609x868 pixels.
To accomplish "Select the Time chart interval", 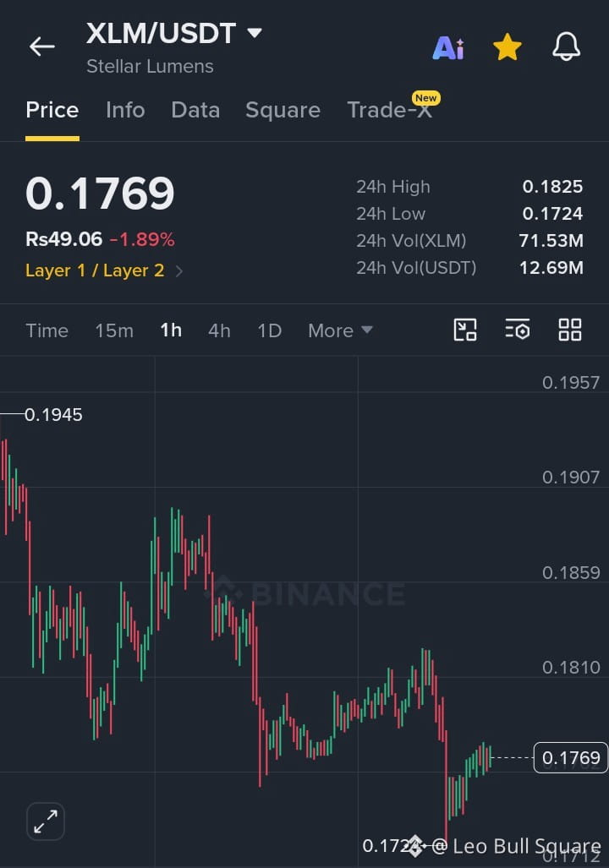I will [47, 330].
